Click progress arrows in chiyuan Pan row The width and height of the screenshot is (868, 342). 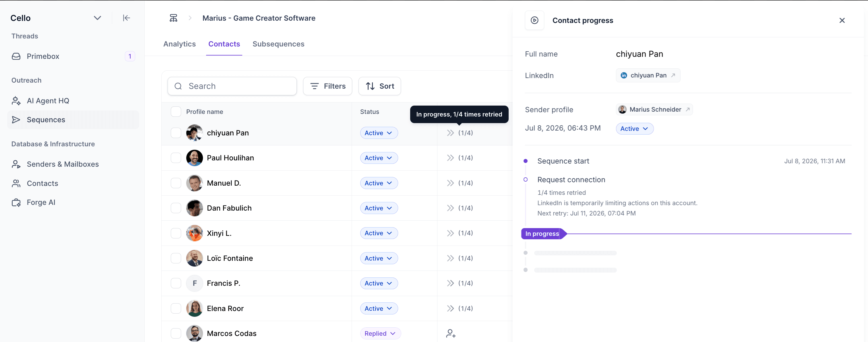pos(450,133)
